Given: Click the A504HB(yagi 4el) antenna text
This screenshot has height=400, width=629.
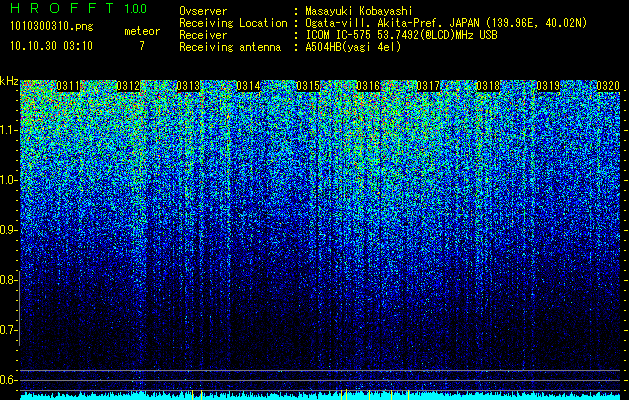Looking at the screenshot, I should (x=353, y=47).
